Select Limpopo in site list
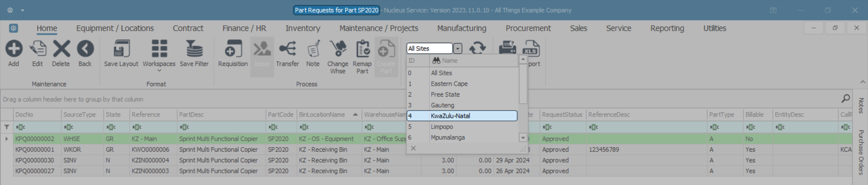 (x=462, y=127)
